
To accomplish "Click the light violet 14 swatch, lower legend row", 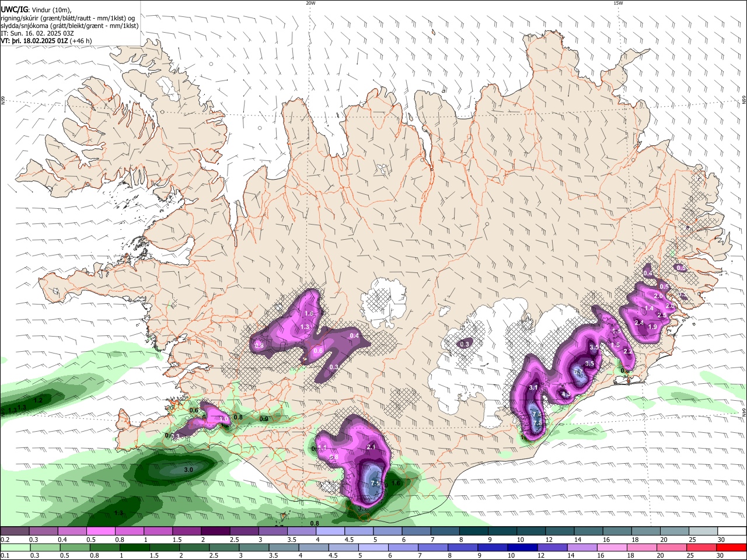I will pyautogui.click(x=581, y=547).
